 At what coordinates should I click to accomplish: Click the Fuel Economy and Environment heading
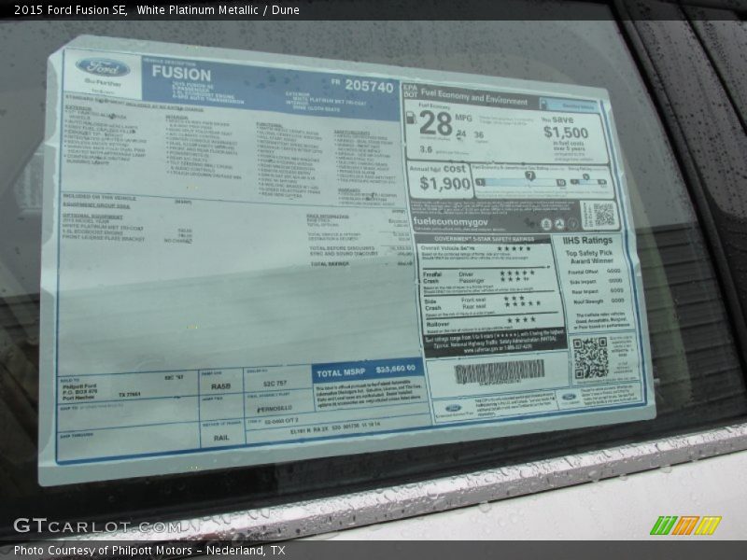tap(474, 97)
